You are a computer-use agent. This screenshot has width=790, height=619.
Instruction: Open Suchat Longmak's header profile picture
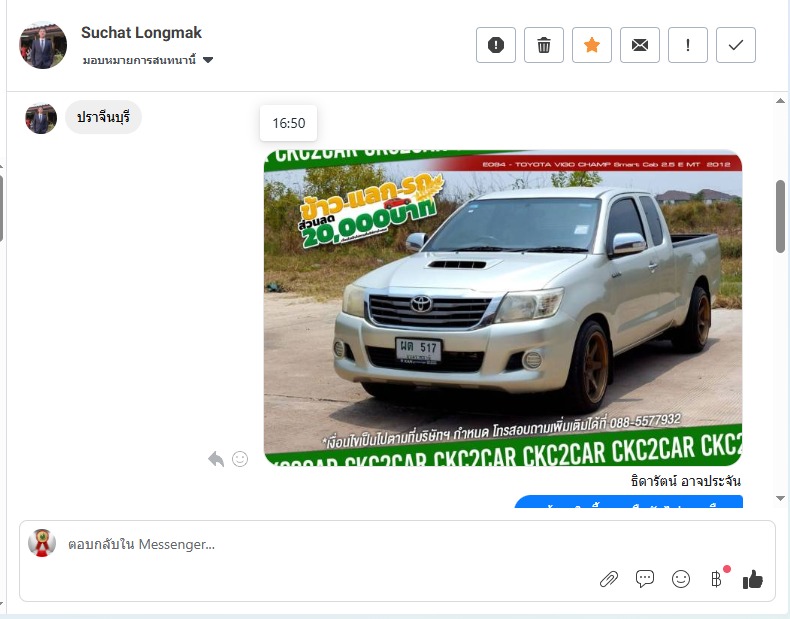point(43,45)
